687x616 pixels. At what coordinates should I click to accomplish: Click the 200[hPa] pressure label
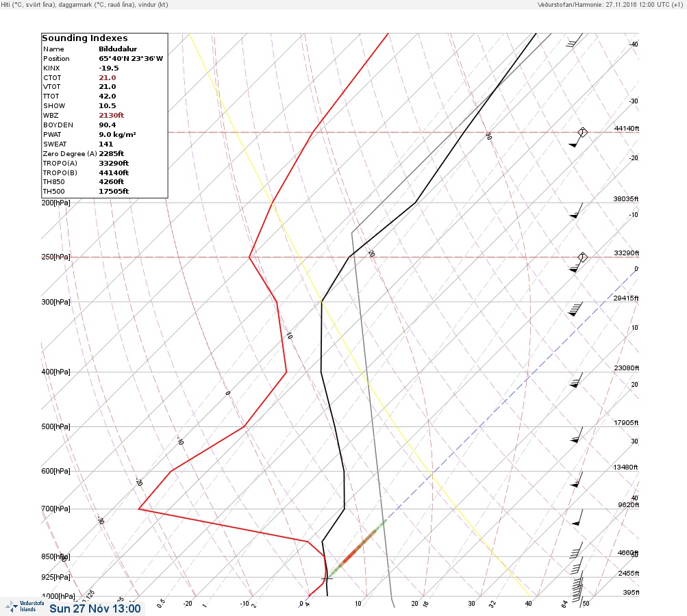[55, 203]
